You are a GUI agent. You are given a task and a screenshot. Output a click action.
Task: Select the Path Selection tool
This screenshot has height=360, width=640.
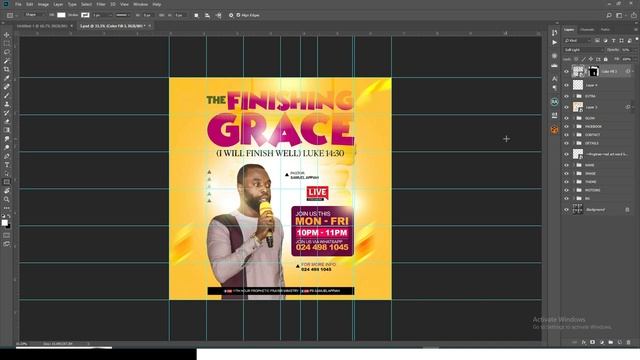click(7, 173)
